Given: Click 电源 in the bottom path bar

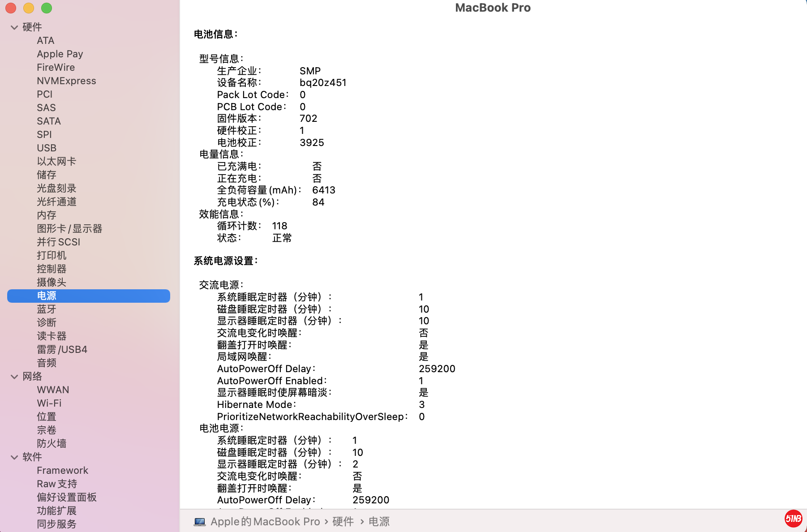Looking at the screenshot, I should coord(379,522).
